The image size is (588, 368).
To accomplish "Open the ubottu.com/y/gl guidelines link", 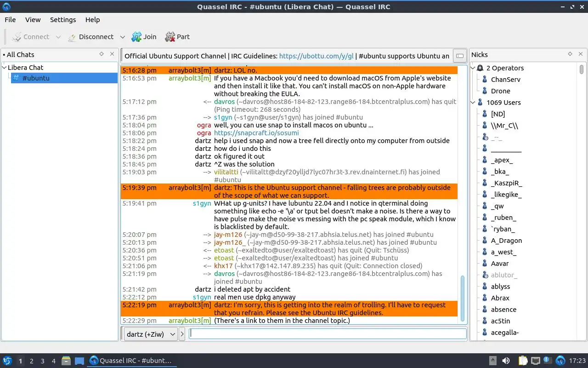I will pyautogui.click(x=317, y=56).
